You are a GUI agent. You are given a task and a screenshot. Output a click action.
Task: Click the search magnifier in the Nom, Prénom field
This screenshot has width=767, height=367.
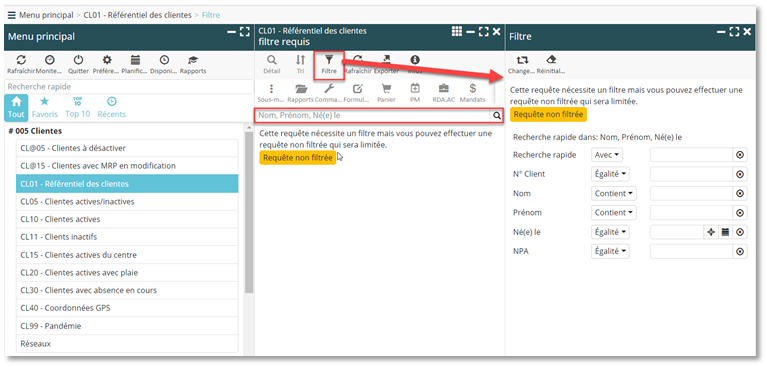click(x=496, y=116)
